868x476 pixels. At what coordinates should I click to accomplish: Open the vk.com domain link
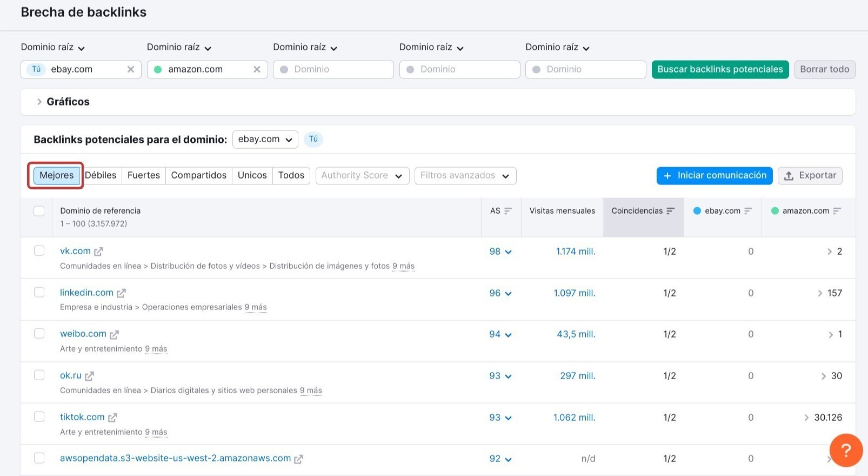(x=75, y=251)
